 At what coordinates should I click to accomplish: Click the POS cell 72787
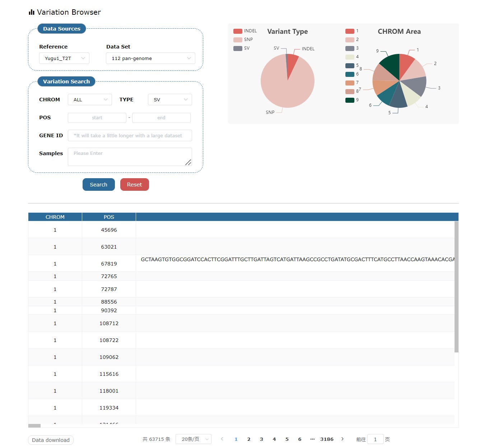pos(109,289)
